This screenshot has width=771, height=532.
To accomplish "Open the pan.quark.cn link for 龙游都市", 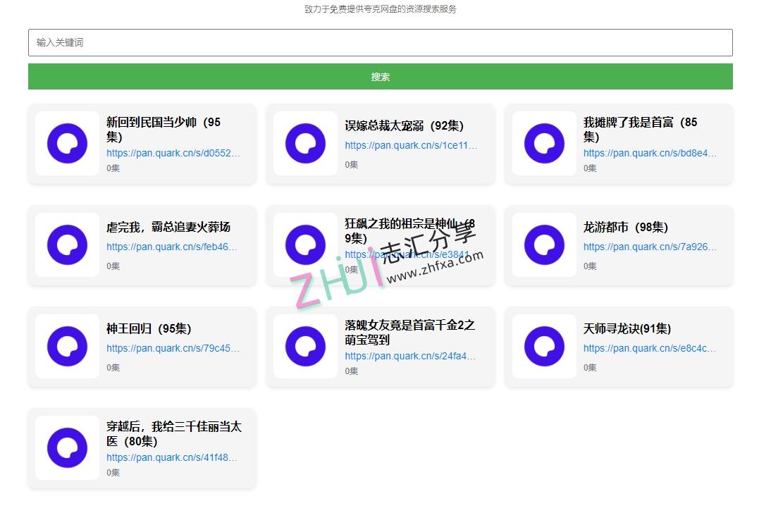I will click(x=650, y=247).
